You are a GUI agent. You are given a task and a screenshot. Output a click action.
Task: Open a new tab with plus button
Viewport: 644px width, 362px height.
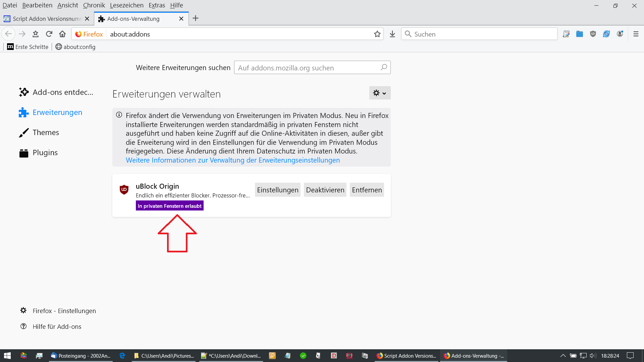(196, 18)
